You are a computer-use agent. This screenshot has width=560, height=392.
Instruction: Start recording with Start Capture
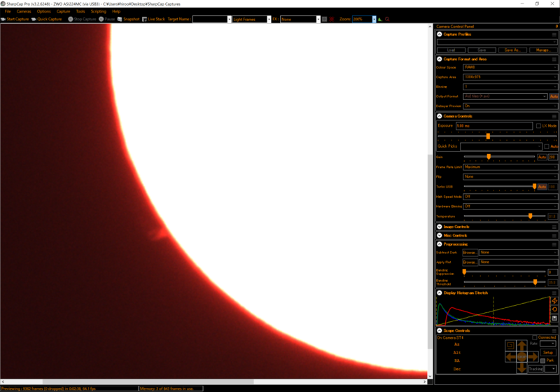coord(15,20)
